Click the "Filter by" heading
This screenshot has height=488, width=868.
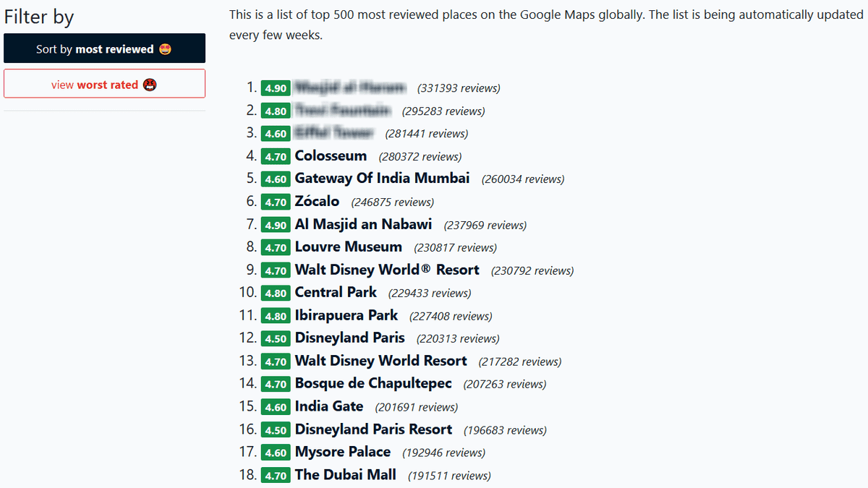point(39,16)
